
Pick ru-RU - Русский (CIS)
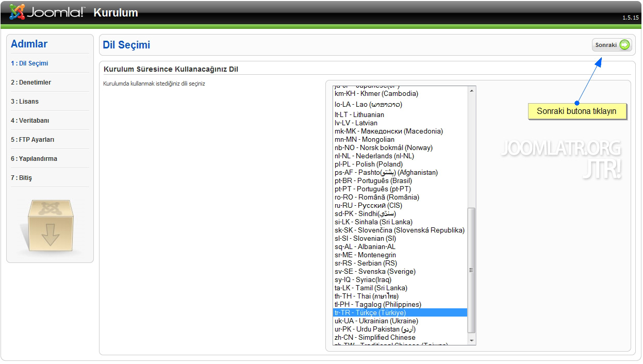(x=400, y=205)
